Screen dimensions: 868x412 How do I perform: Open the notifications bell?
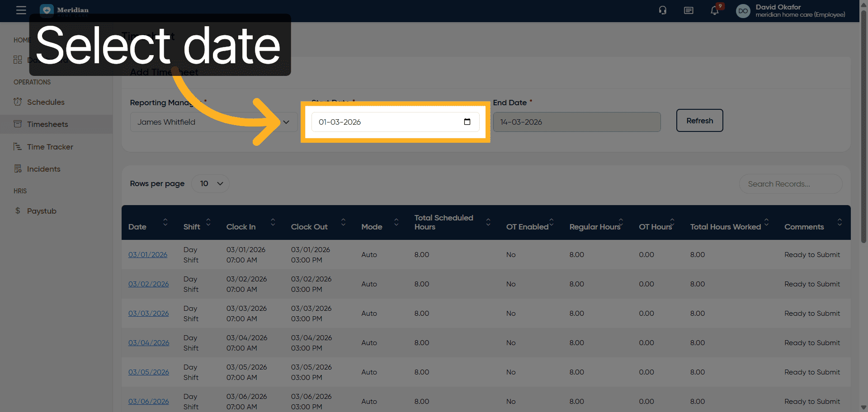tap(714, 10)
